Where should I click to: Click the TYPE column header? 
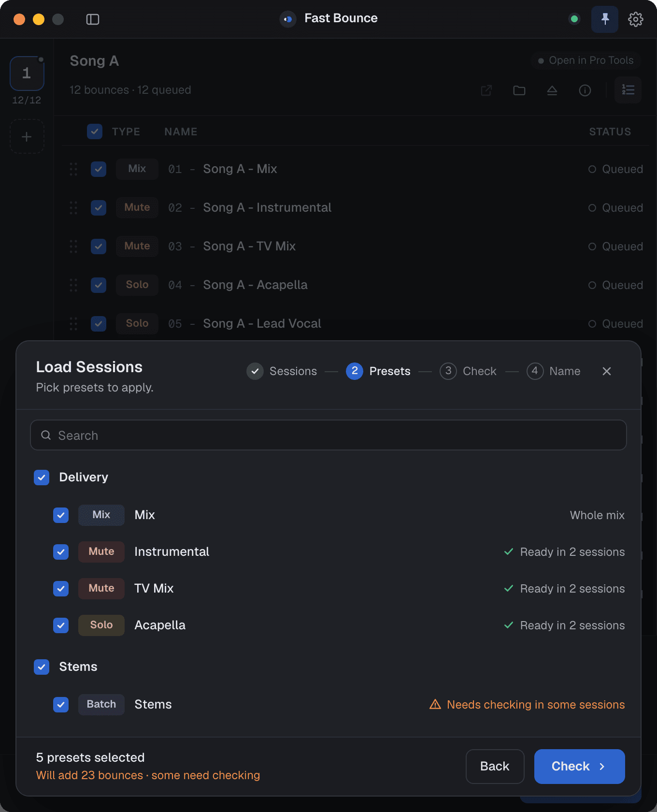(126, 131)
